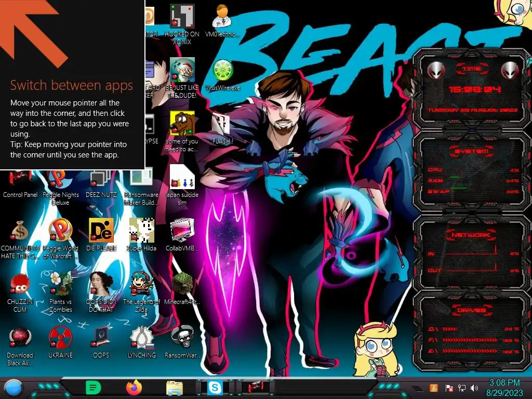Screen dimensions: 532x399
Task: Select the Minecraft4Fr... block icon
Action: 182,284
